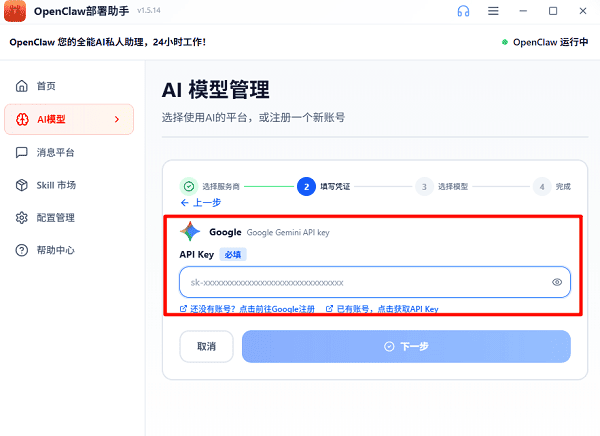
Task: Click the chat bubble message platform icon
Action: [x=21, y=152]
